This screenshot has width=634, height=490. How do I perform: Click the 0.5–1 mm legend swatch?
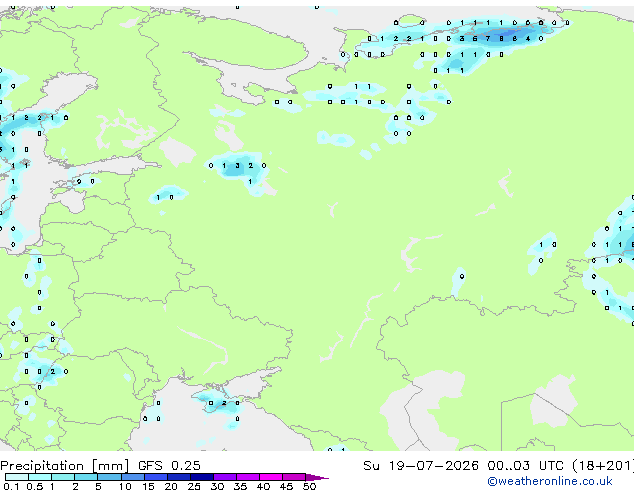(40, 477)
